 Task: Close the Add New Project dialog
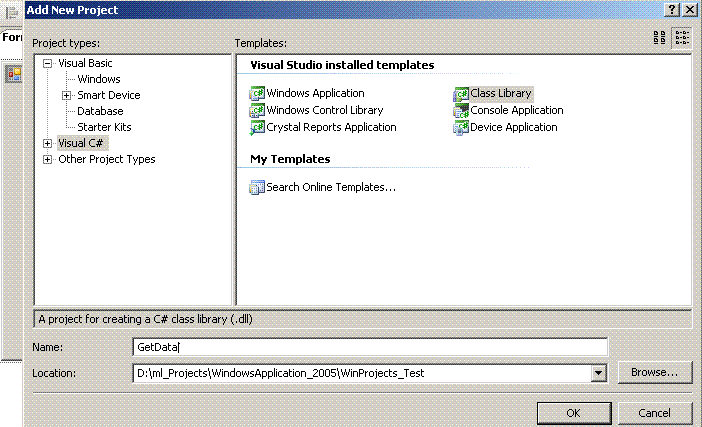tap(690, 10)
